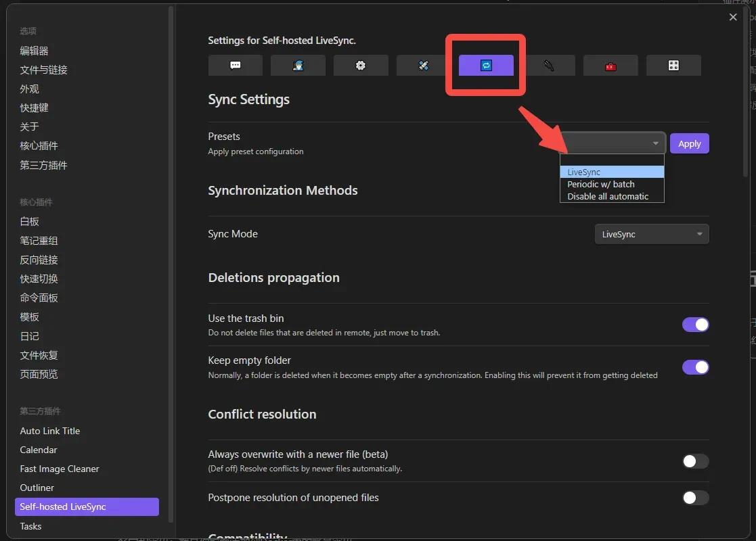Open the setup wizard tab icon
This screenshot has width=756, height=541.
[x=298, y=66]
